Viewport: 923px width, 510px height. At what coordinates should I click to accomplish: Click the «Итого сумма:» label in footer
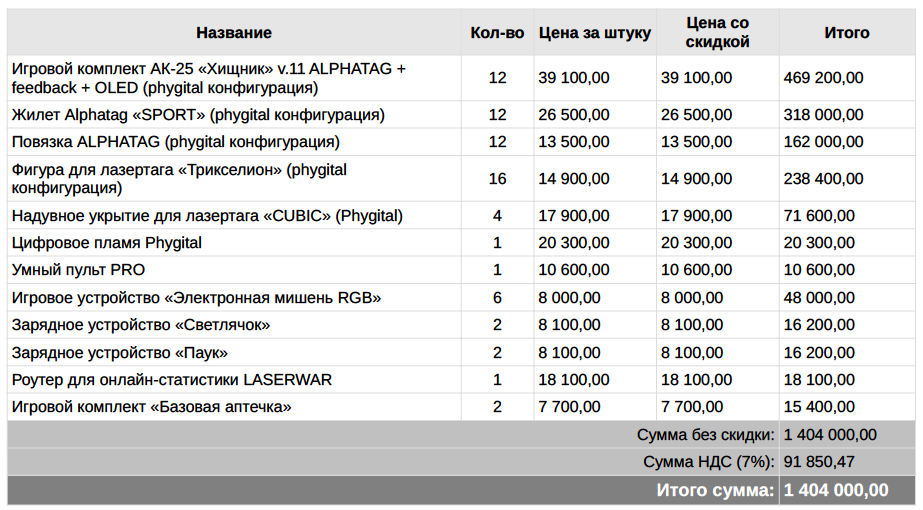click(x=715, y=490)
